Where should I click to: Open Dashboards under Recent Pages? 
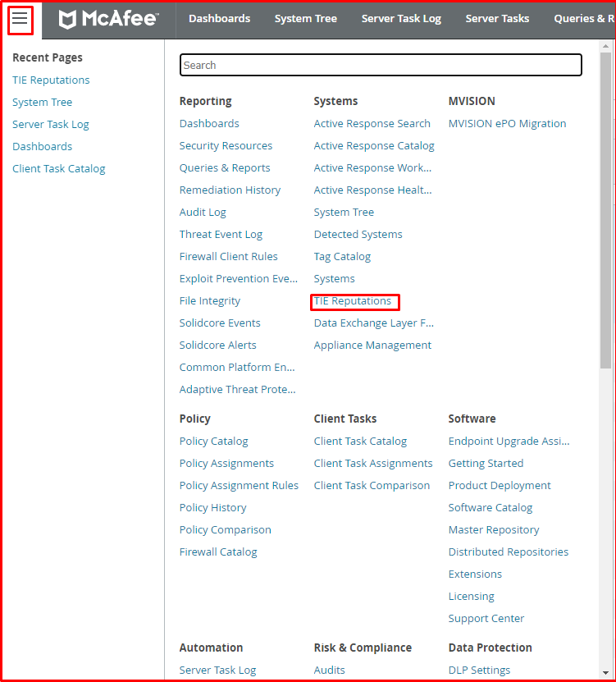42,147
